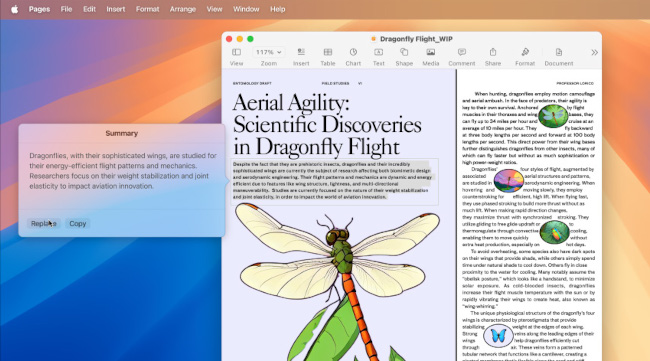The height and width of the screenshot is (361, 650).
Task: Open the Pages application menu
Action: click(39, 9)
